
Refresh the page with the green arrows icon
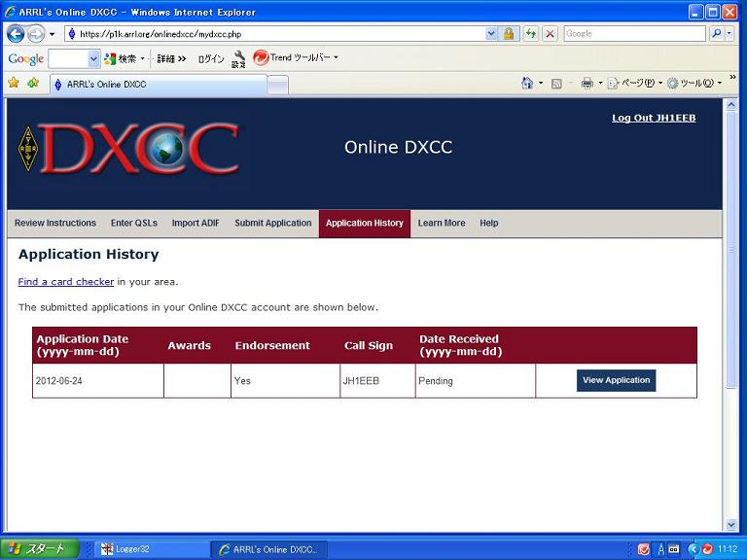point(531,34)
